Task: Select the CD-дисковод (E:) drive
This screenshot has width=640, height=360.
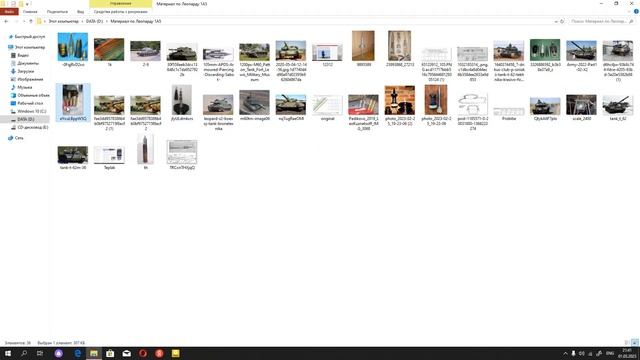Action: pos(33,127)
